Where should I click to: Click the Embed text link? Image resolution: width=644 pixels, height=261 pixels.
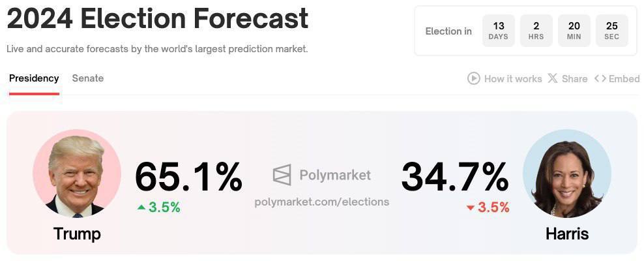[624, 78]
